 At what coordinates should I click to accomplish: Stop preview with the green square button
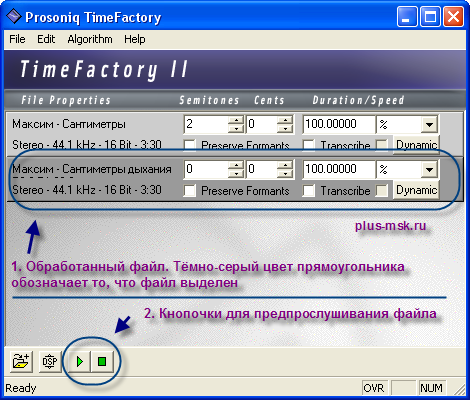click(x=102, y=361)
